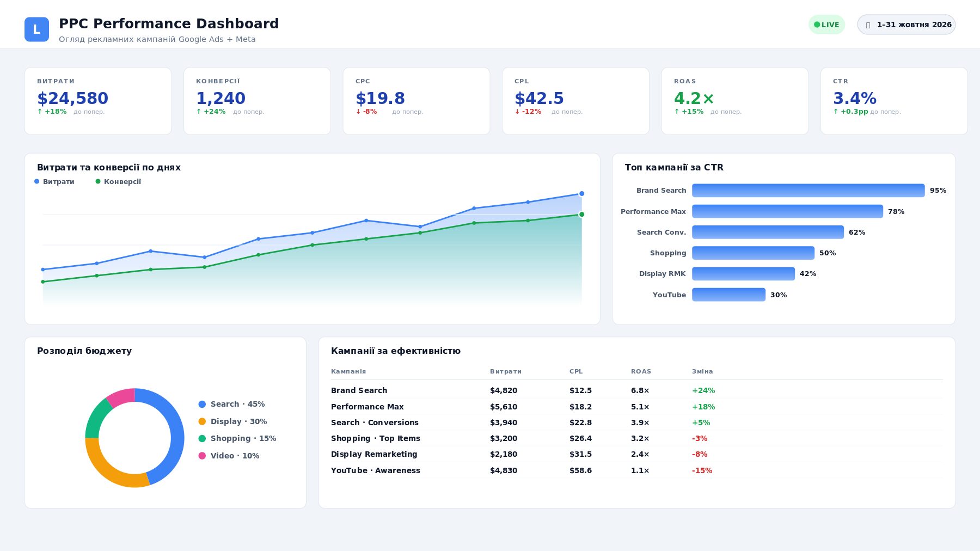Viewport: 980px width, 551px height.
Task: Select the Shopping · Top Items row
Action: click(637, 438)
